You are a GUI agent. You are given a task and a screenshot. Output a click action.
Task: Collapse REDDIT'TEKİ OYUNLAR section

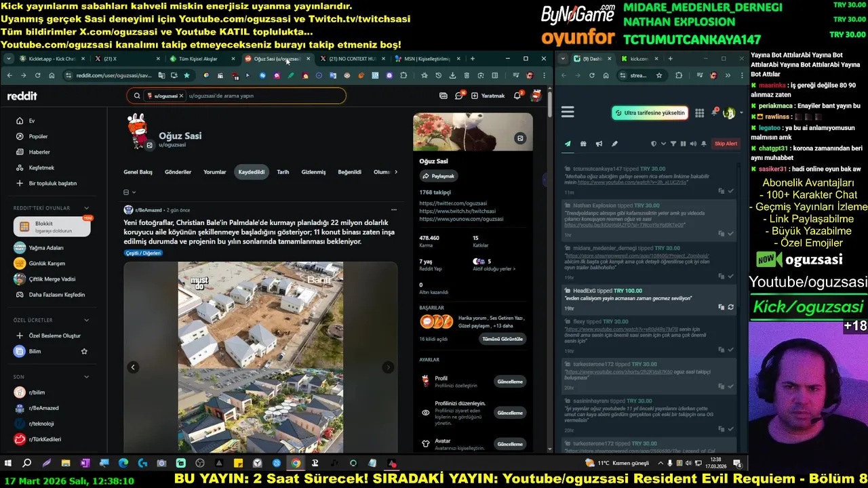[86, 208]
